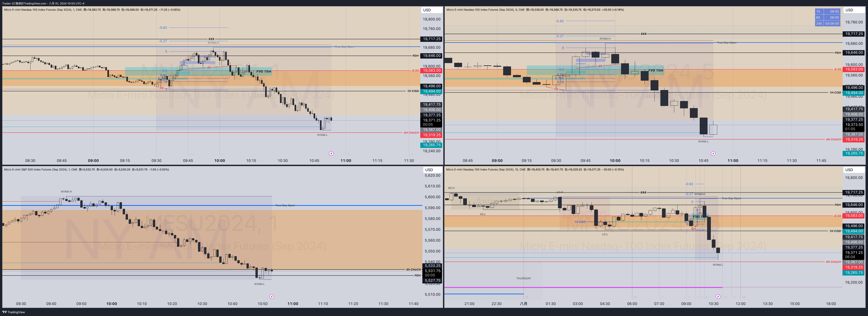Click the 1-minute Nasdaq-100 Futures chart title

43,10
